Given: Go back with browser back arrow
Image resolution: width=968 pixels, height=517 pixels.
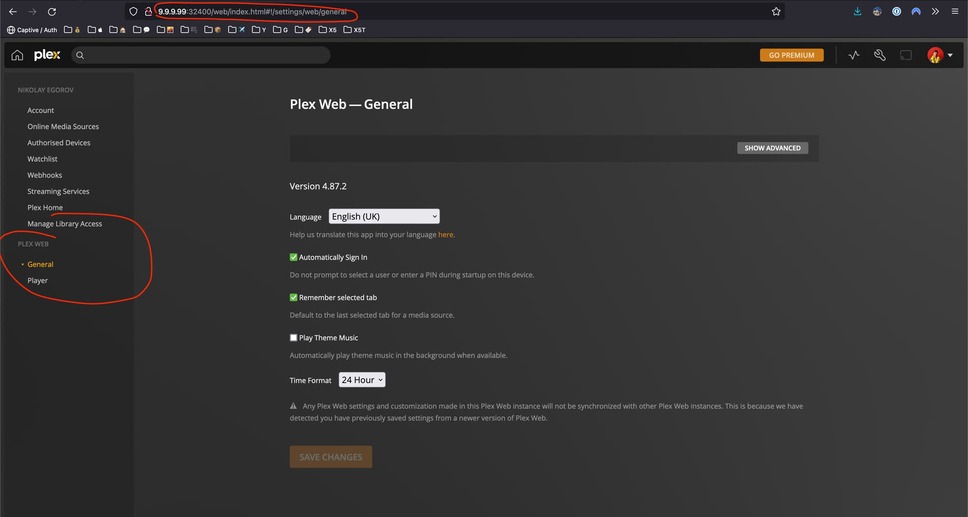Looking at the screenshot, I should 12,12.
